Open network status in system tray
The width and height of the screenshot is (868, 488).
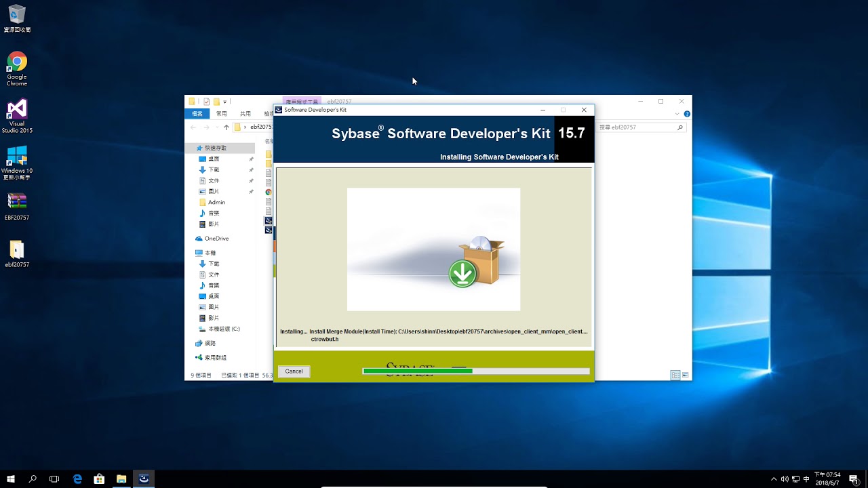795,479
